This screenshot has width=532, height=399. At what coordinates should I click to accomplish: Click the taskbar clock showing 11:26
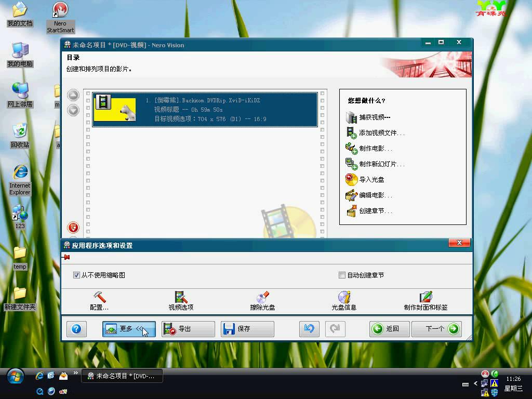tap(513, 379)
